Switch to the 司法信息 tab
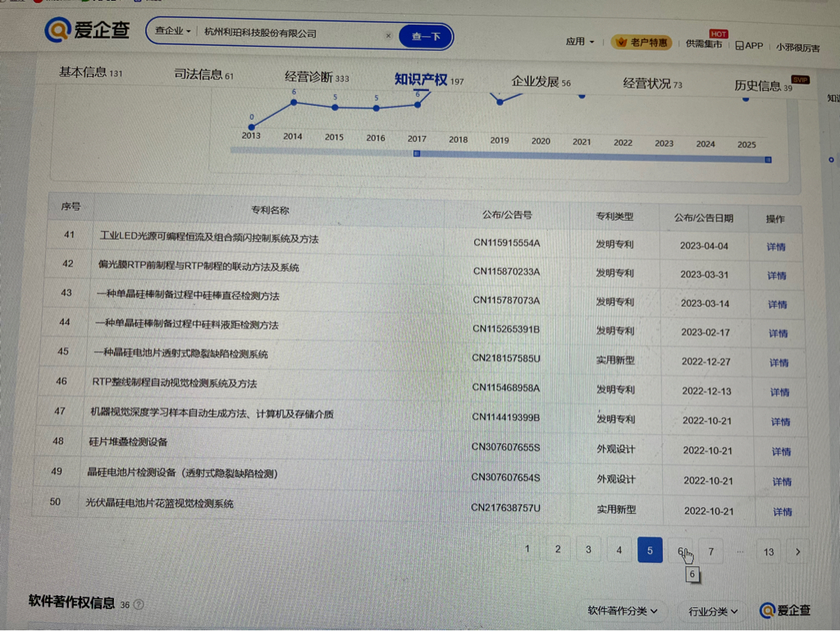This screenshot has height=631, width=840. 203,75
